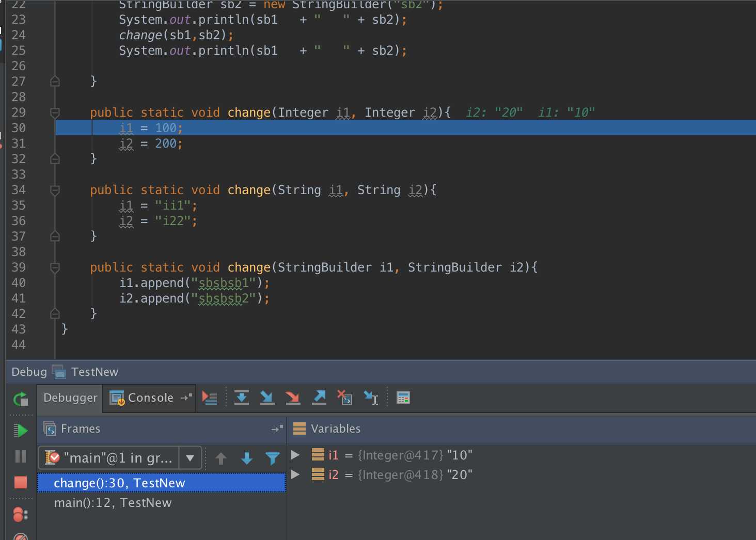Click the Step Into icon
This screenshot has height=540, width=756.
click(267, 398)
